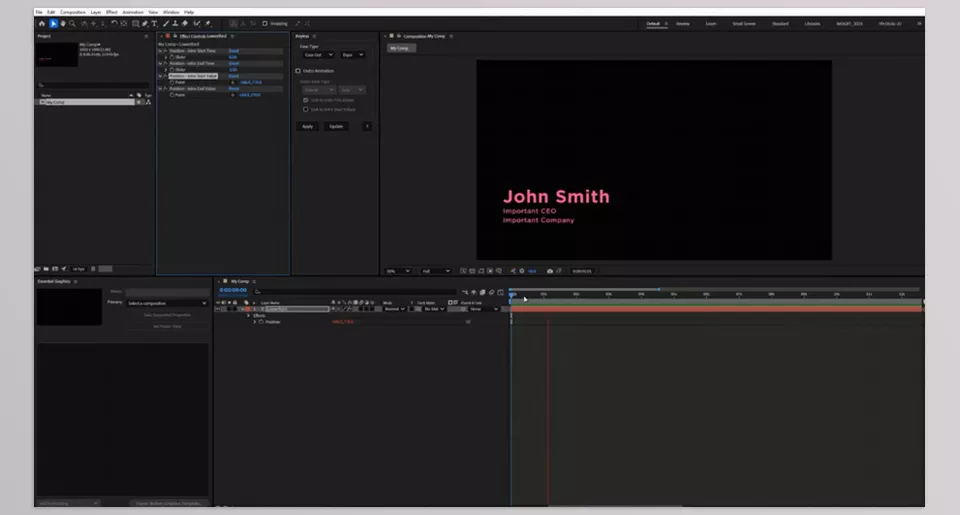Toggle fx switch on Position - Intro Start Time

coord(165,51)
